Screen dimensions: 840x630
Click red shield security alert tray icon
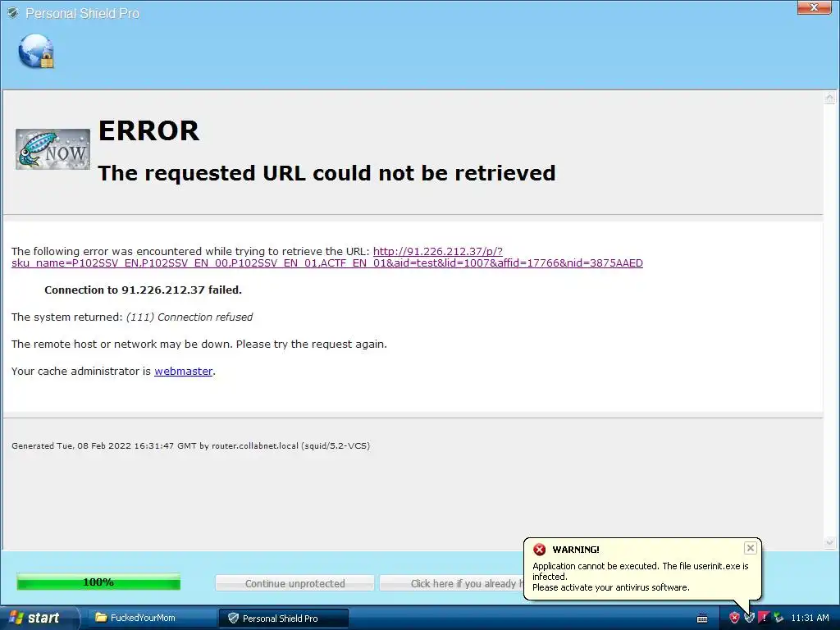pyautogui.click(x=734, y=618)
